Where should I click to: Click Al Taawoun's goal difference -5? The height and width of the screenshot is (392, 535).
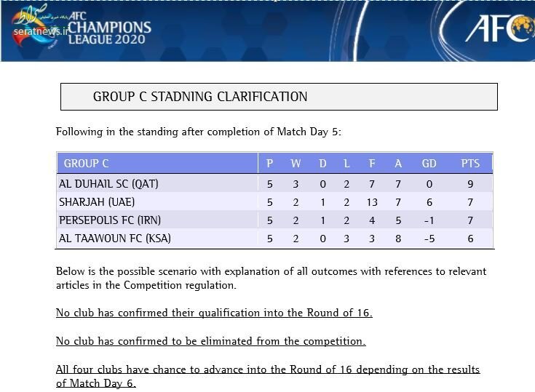click(429, 239)
